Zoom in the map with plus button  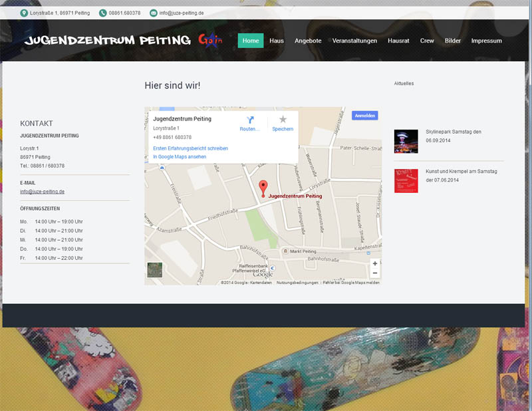(375, 263)
